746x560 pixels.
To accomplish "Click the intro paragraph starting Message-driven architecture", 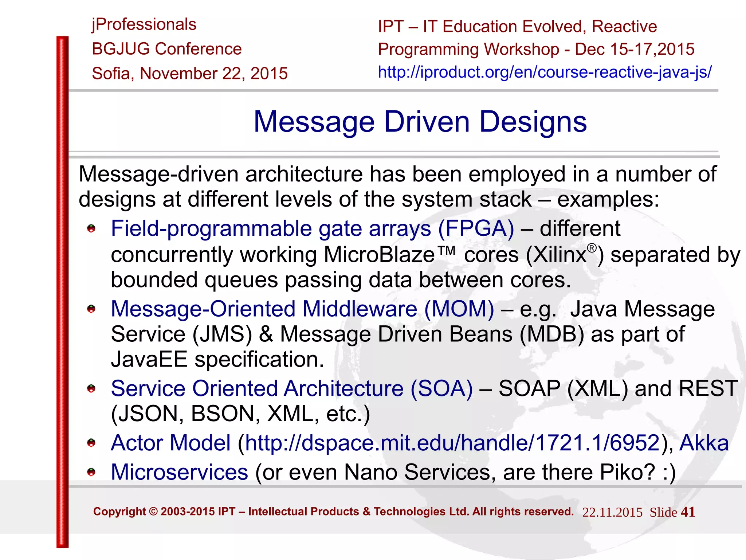I will [397, 187].
